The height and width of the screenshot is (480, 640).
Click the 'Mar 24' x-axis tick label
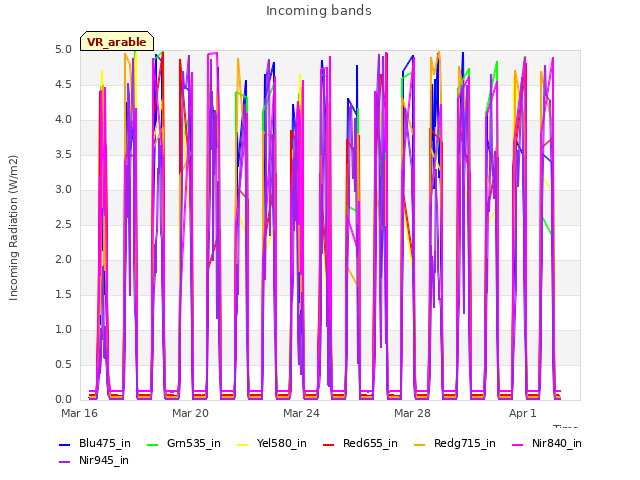(x=301, y=413)
